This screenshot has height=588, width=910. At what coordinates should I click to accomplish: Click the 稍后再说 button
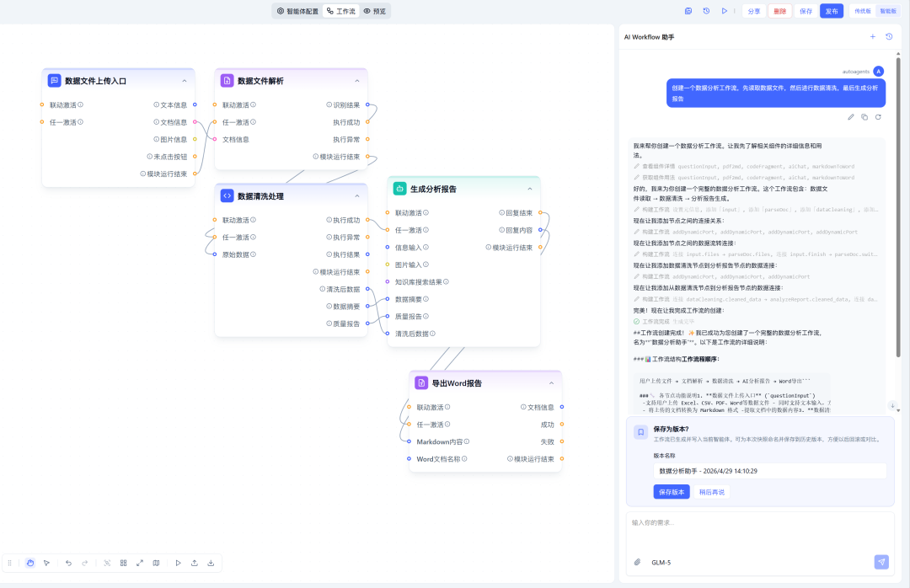[711, 492]
